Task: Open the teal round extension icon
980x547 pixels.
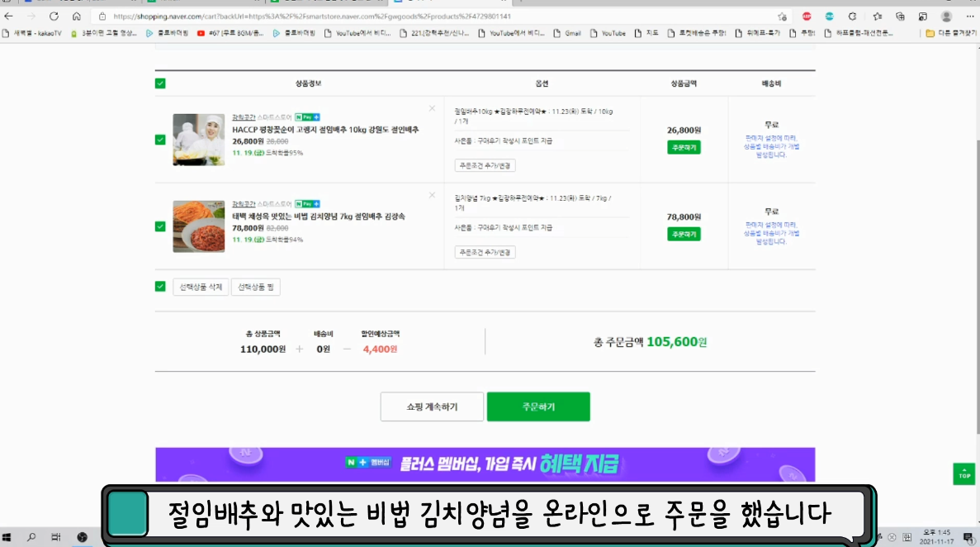Action: click(830, 17)
